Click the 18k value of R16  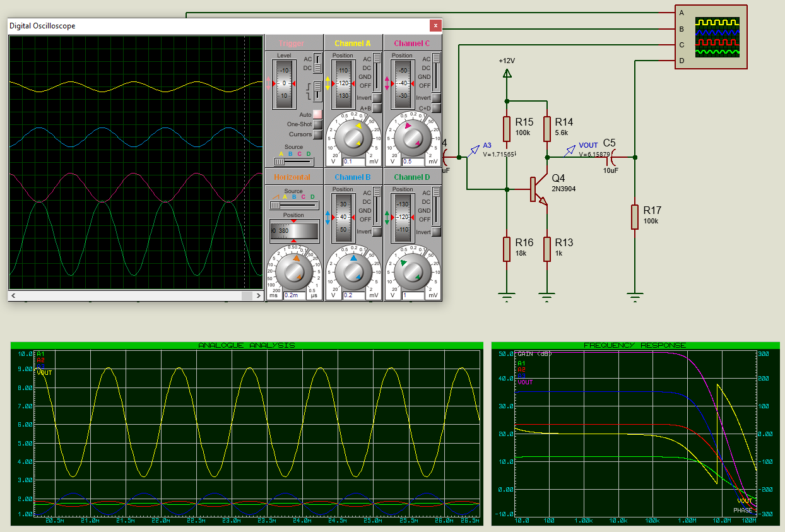pyautogui.click(x=520, y=253)
